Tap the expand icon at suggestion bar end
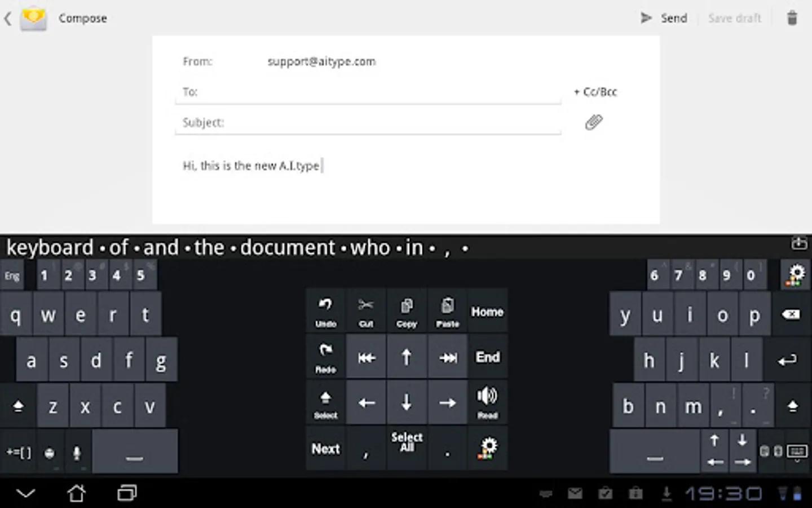The image size is (812, 508). [x=799, y=243]
